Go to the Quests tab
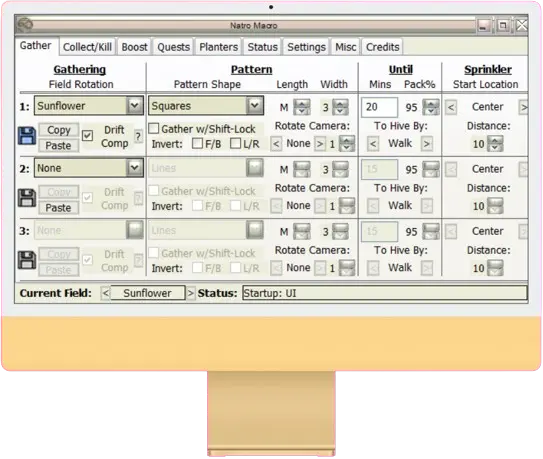Image resolution: width=543 pixels, height=459 pixels. (x=173, y=47)
